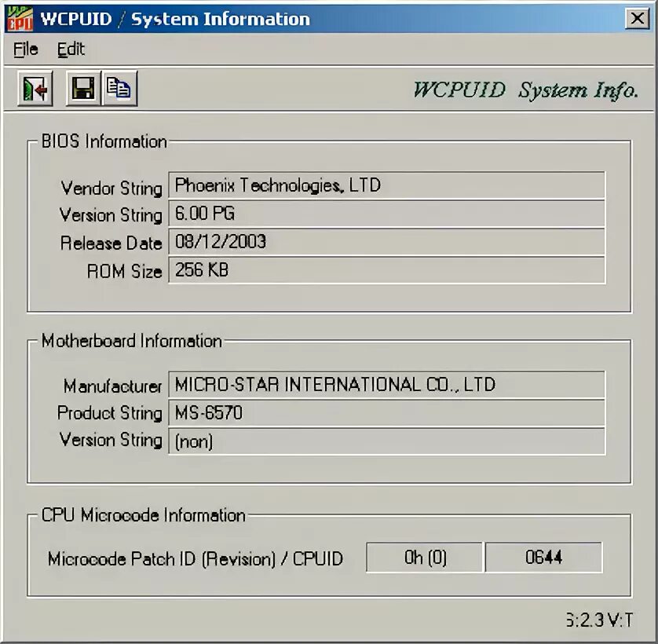The height and width of the screenshot is (644, 658).
Task: Click the CPUID field 0644
Action: pyautogui.click(x=543, y=558)
